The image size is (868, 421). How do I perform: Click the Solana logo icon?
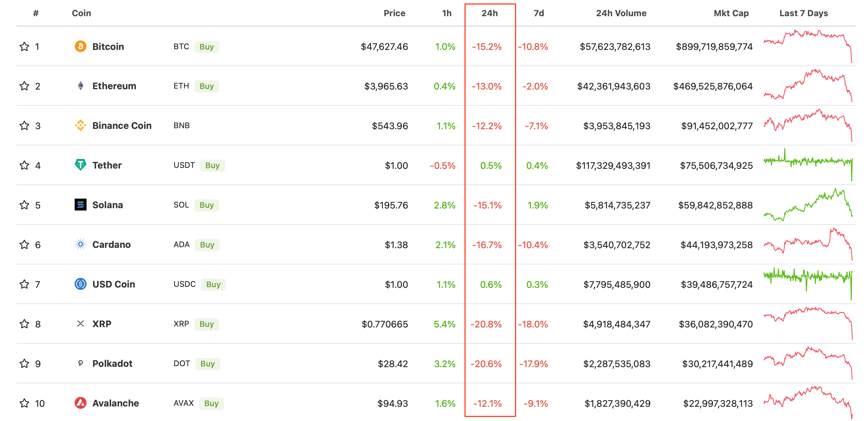[x=80, y=205]
